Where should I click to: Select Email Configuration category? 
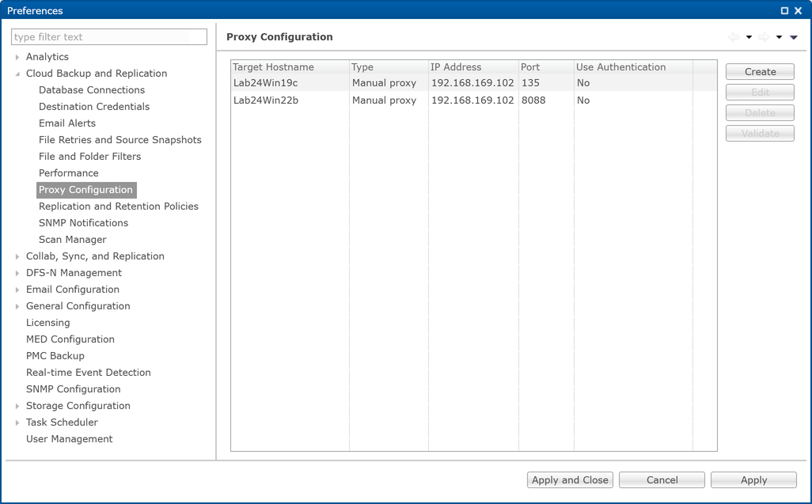(73, 290)
